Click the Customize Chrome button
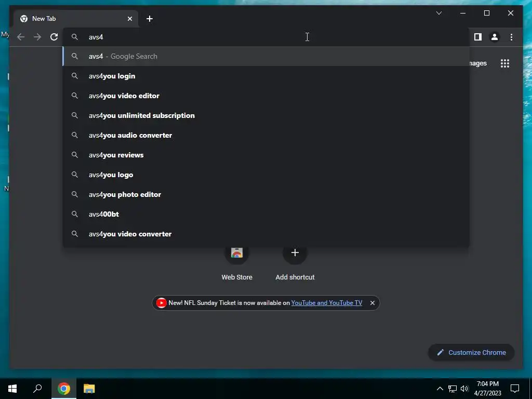 [471, 353]
